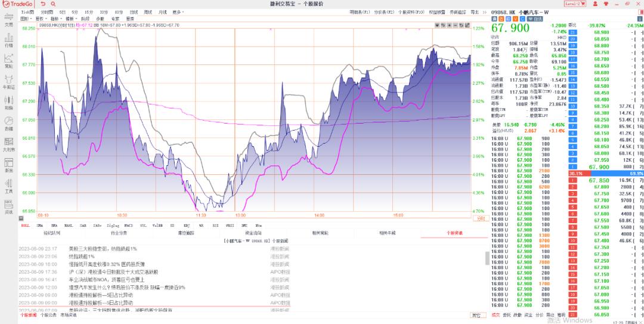Switch to the 行业分类 tab
The width and height of the screenshot is (644, 324).
119,233
